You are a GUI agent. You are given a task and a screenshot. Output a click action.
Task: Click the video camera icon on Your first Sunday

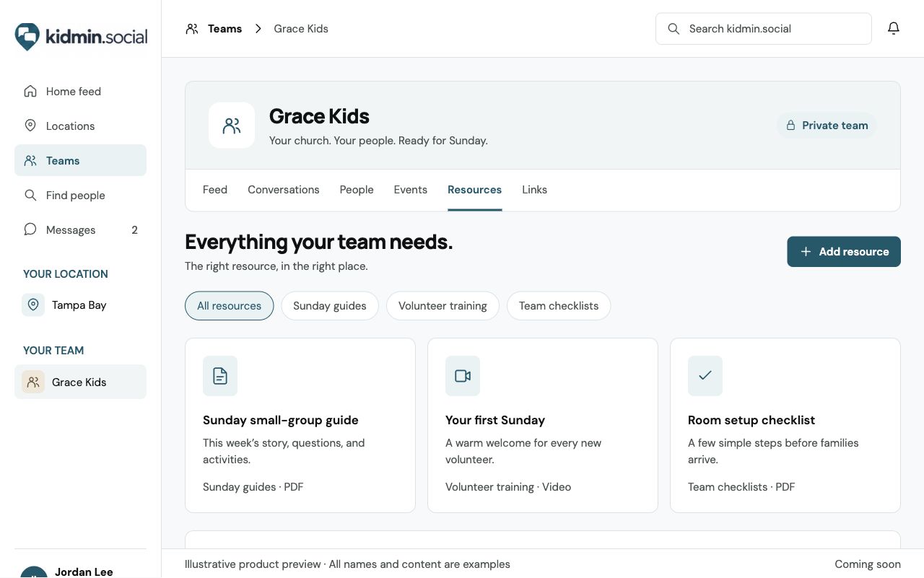[463, 376]
